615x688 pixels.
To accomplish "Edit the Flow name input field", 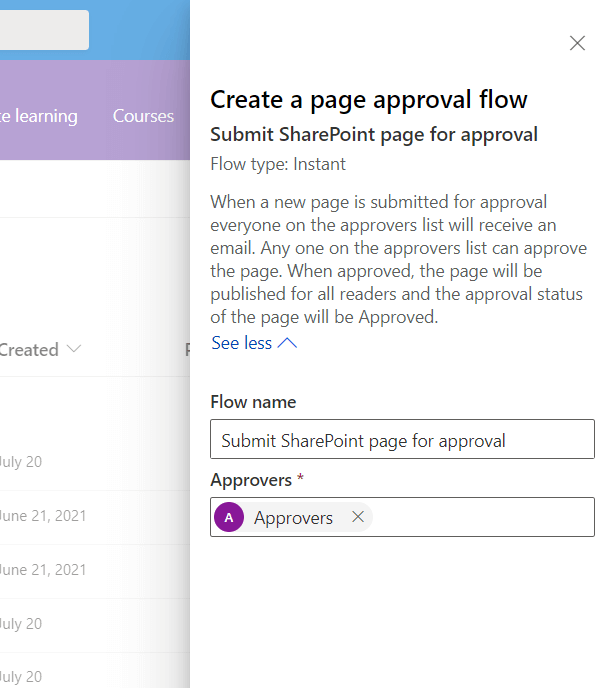I will [402, 439].
